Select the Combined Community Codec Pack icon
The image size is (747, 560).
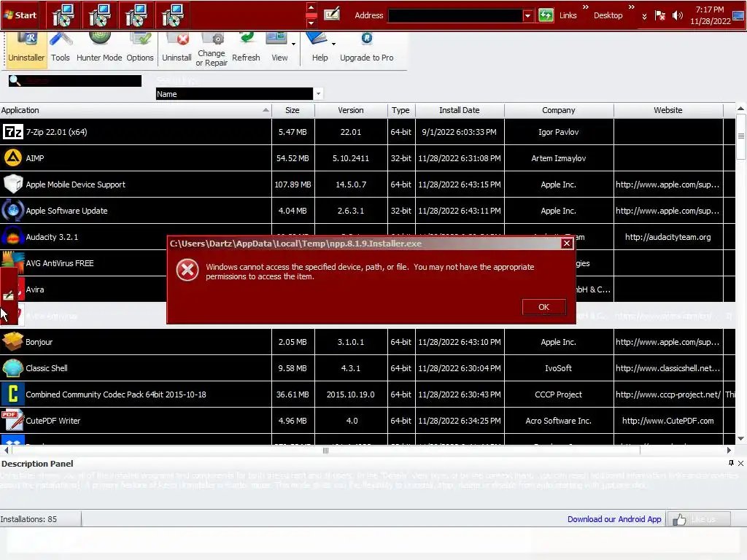click(x=13, y=394)
